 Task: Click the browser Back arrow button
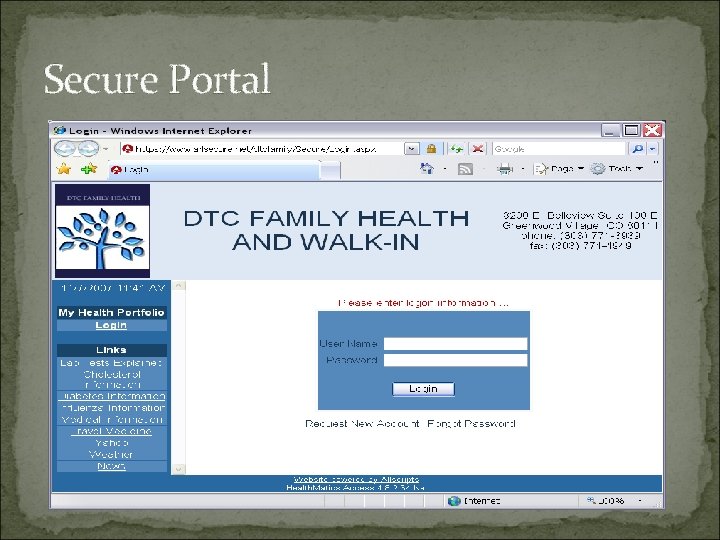65,149
